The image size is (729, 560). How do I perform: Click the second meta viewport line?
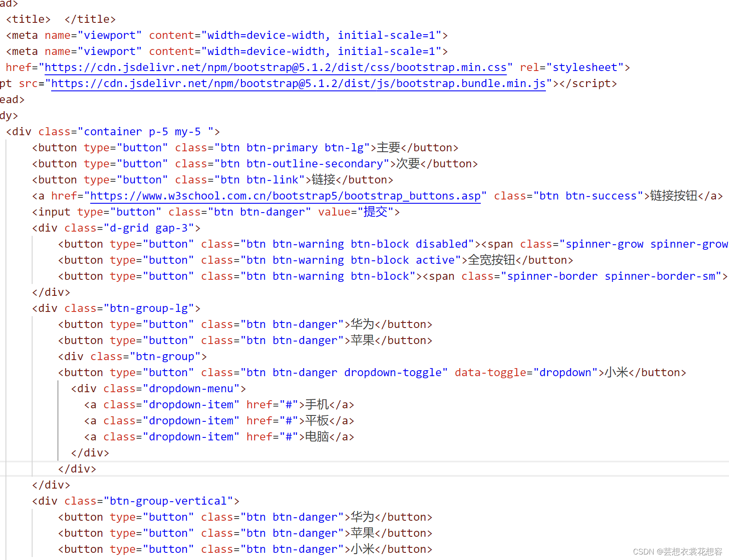[x=227, y=52]
